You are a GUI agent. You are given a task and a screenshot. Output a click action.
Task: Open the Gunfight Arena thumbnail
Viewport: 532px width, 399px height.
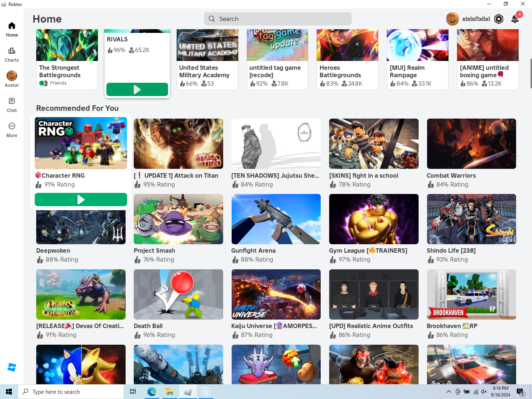[x=276, y=219]
